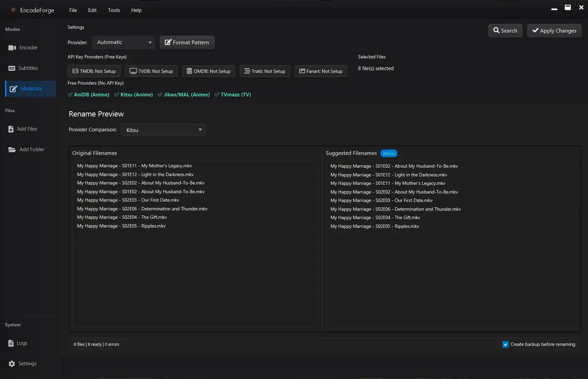Select suggested file S01E02 - About My Husband-To-Be.mkv
The image size is (588, 379).
point(394,166)
